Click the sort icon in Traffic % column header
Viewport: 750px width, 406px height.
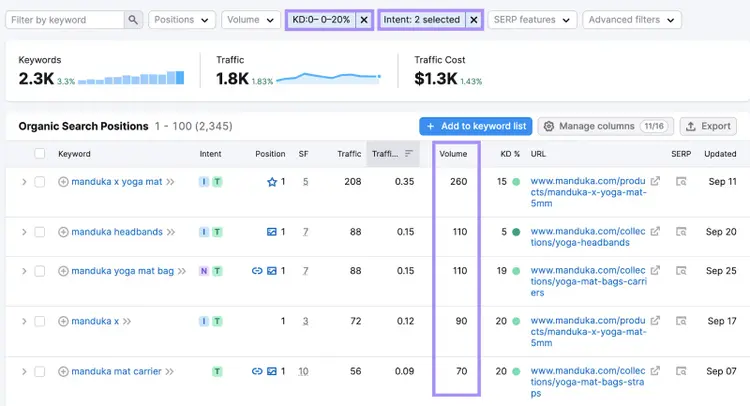coord(408,154)
